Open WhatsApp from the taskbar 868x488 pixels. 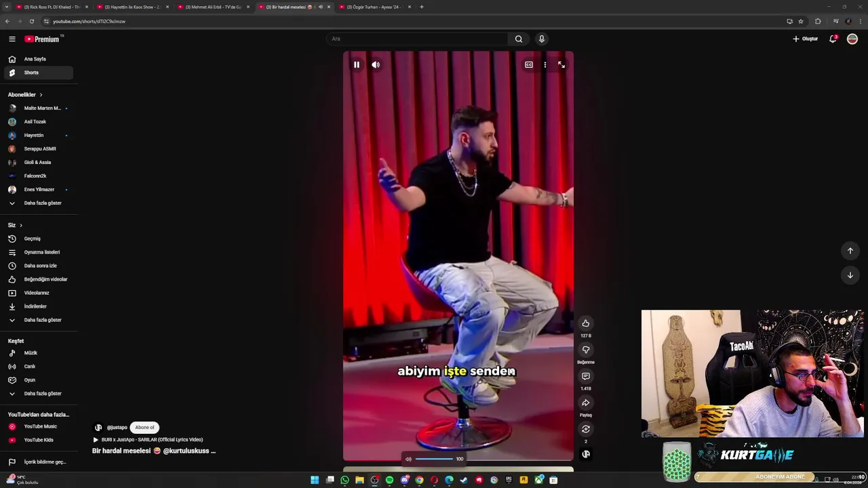(x=344, y=480)
